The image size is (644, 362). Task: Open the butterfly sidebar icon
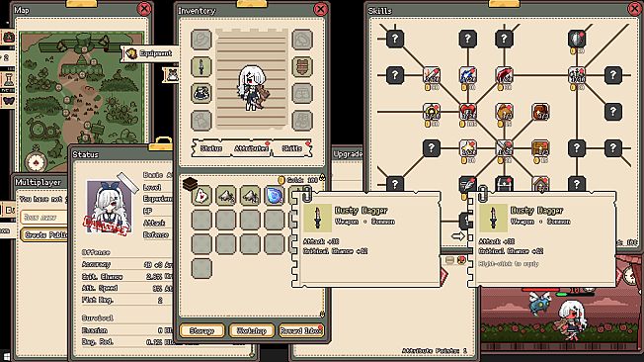(9, 100)
